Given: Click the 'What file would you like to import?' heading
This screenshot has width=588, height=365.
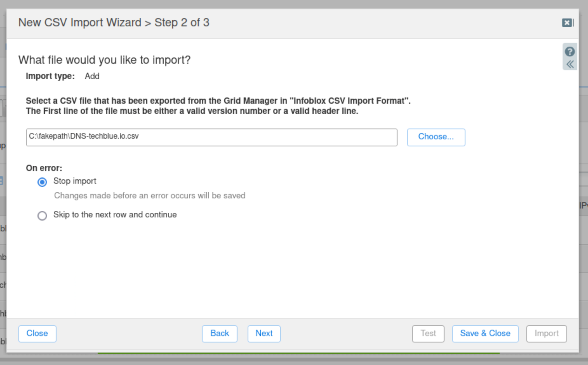Looking at the screenshot, I should pos(104,60).
